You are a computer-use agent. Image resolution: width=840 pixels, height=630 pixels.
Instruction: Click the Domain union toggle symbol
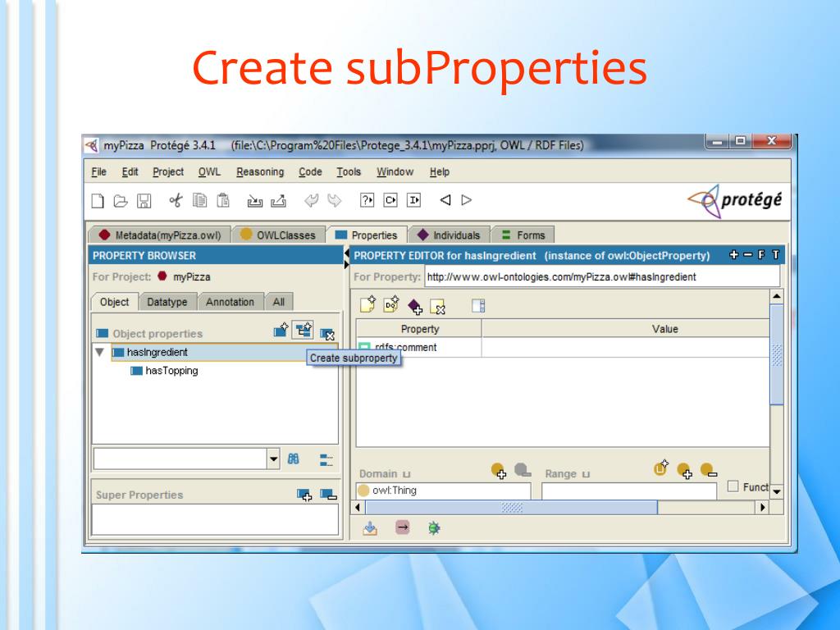(x=407, y=474)
